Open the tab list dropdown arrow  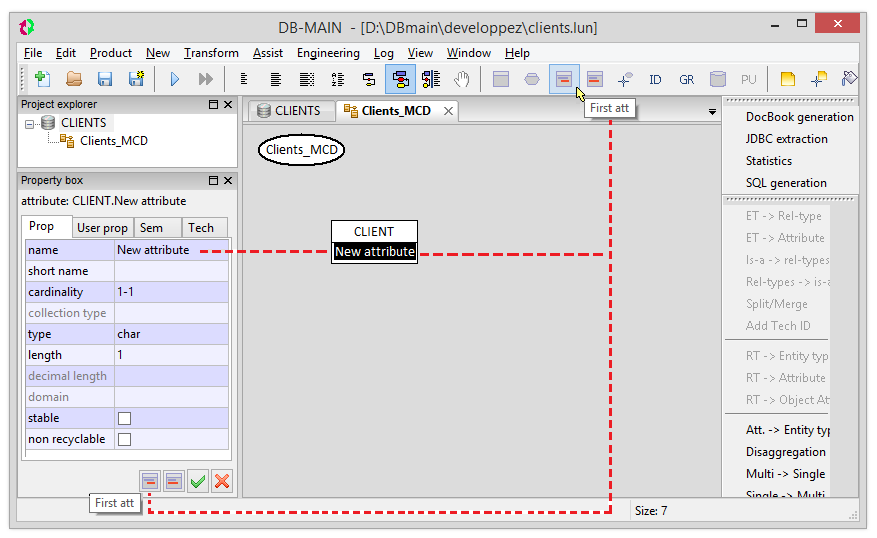(x=712, y=112)
